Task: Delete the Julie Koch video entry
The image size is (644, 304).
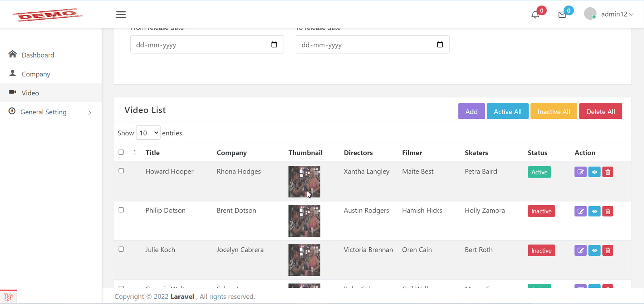Action: 607,250
